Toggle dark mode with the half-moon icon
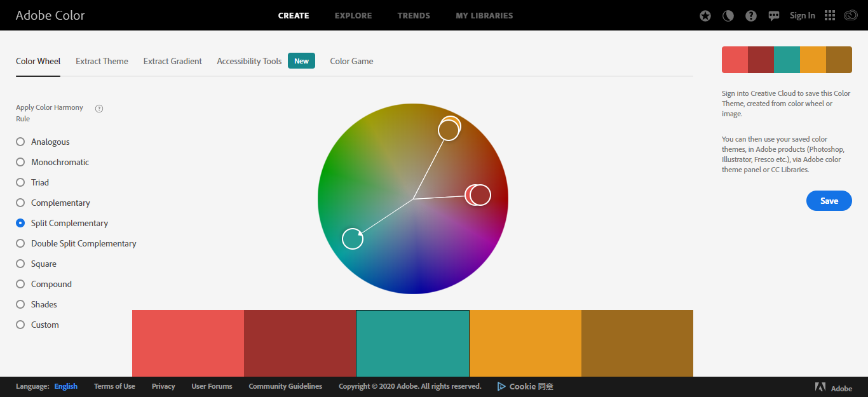Screen dimensions: 868x397 [728, 15]
